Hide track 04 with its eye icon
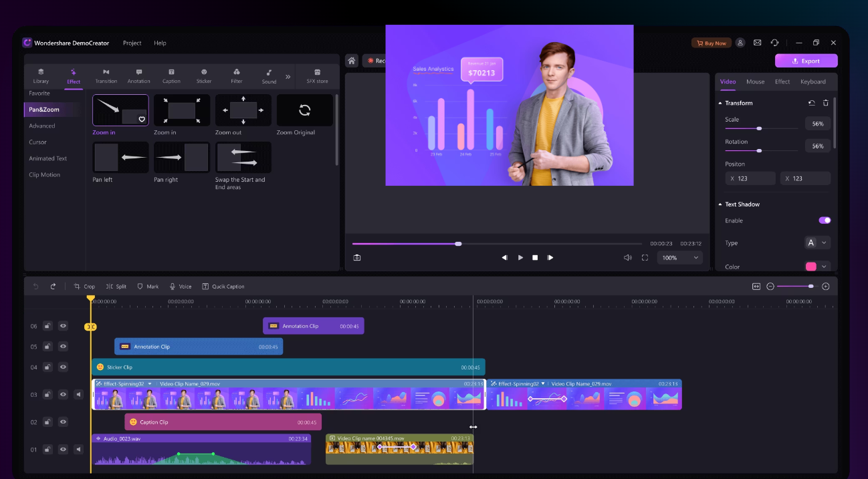 click(62, 367)
